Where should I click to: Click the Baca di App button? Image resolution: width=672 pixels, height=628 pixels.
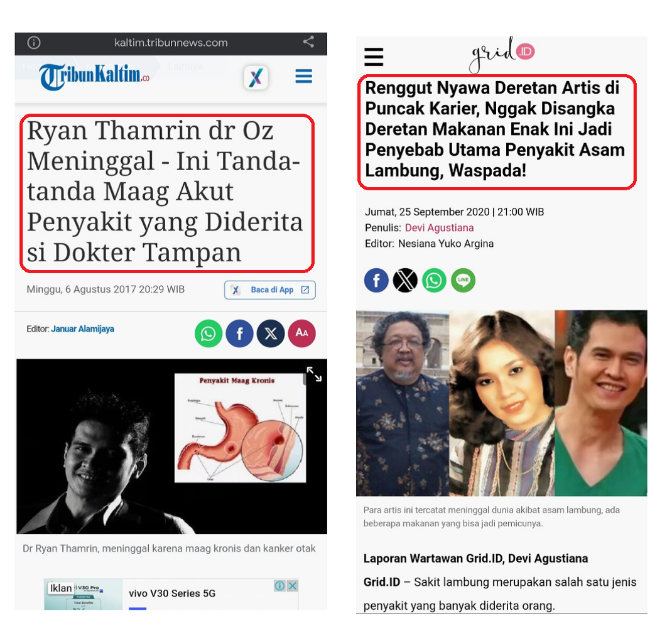click(x=270, y=290)
